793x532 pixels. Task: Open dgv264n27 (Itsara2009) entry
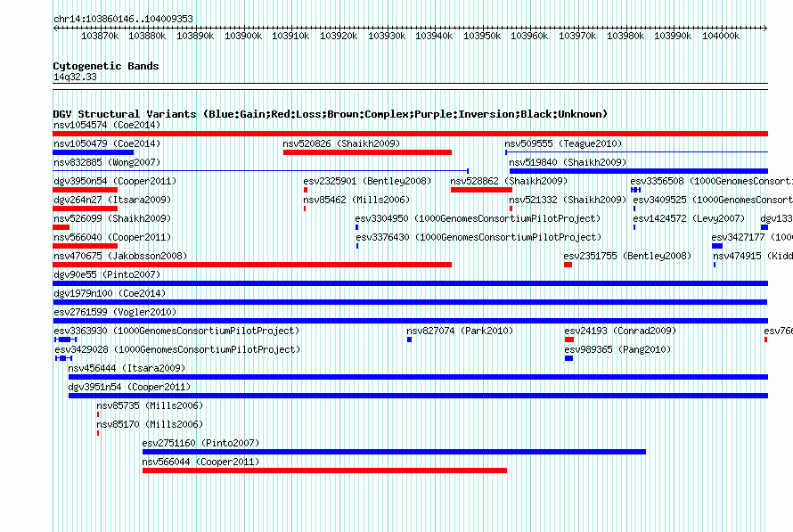(112, 200)
